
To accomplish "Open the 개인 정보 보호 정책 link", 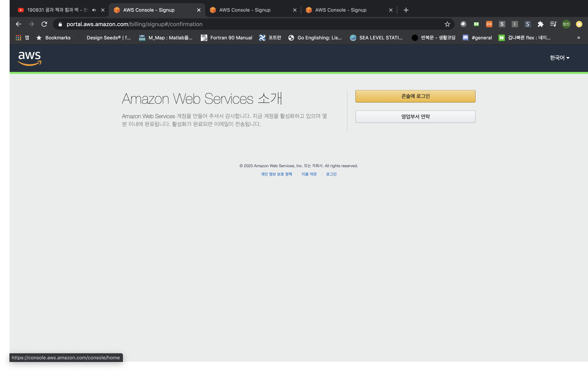I will coord(276,174).
